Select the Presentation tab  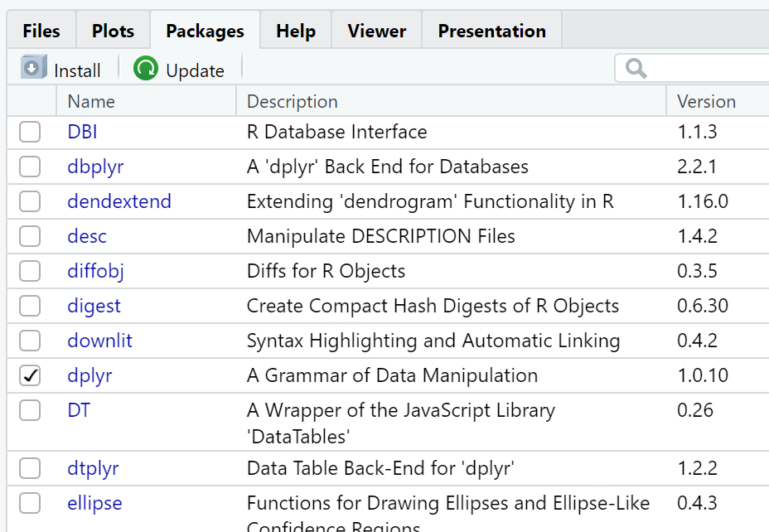[x=491, y=31]
